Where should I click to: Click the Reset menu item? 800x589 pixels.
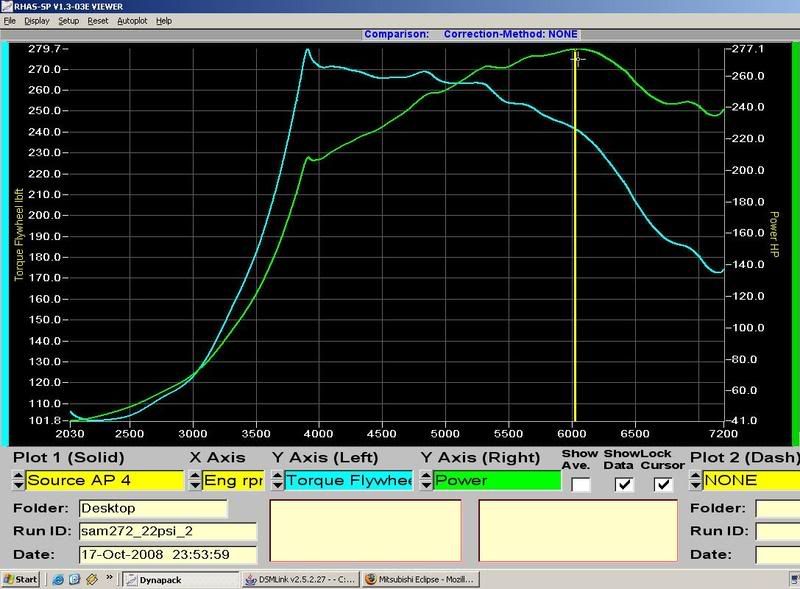pyautogui.click(x=98, y=20)
